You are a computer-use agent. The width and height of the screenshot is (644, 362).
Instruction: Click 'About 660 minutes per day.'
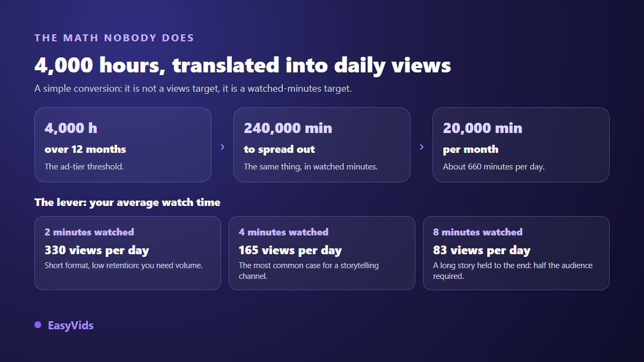(x=494, y=166)
